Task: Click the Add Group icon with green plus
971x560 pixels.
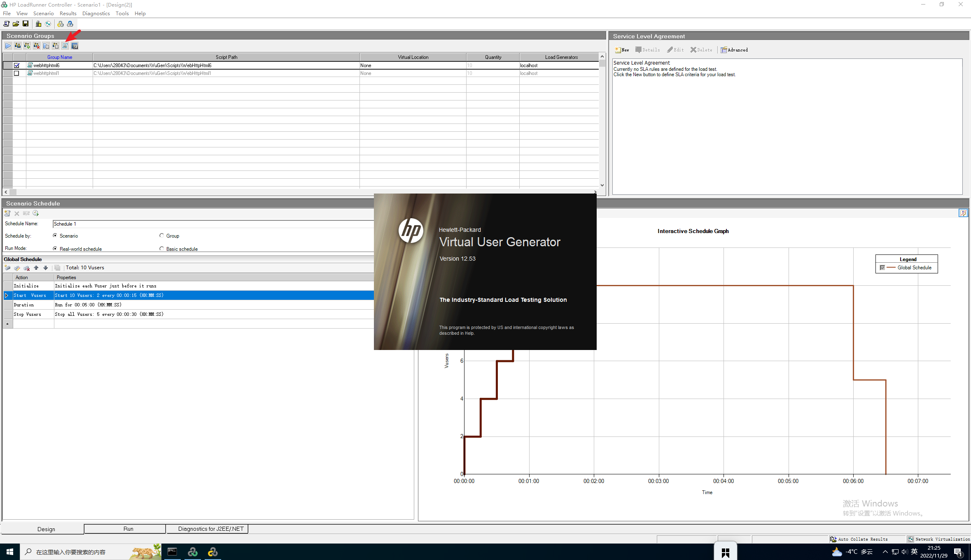Action: point(27,46)
